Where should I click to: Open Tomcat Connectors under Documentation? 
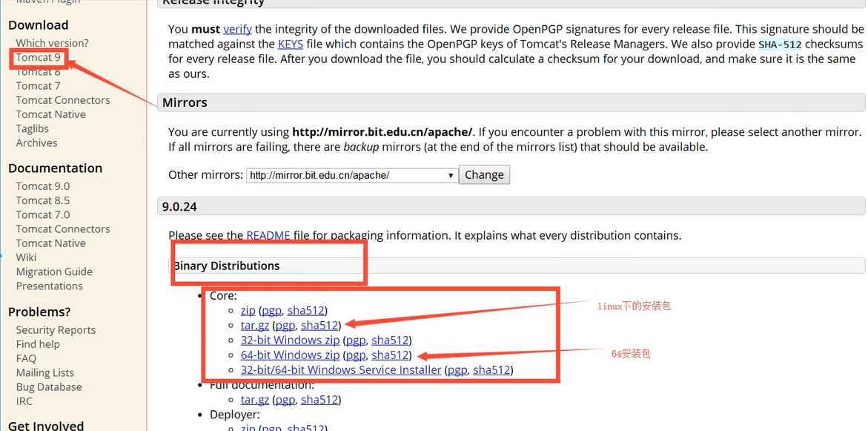point(62,228)
